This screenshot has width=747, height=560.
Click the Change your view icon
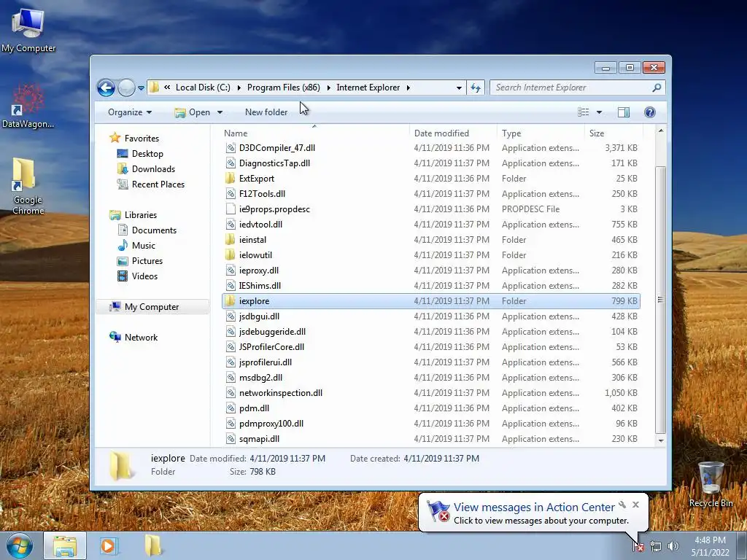tap(583, 112)
